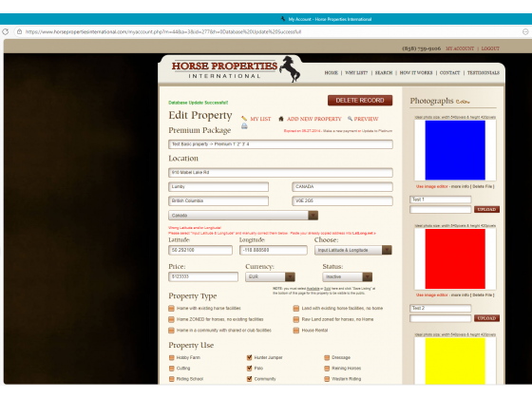Open the Input Latitude & Longitude dropdown
This screenshot has height=399, width=532.
point(352,250)
